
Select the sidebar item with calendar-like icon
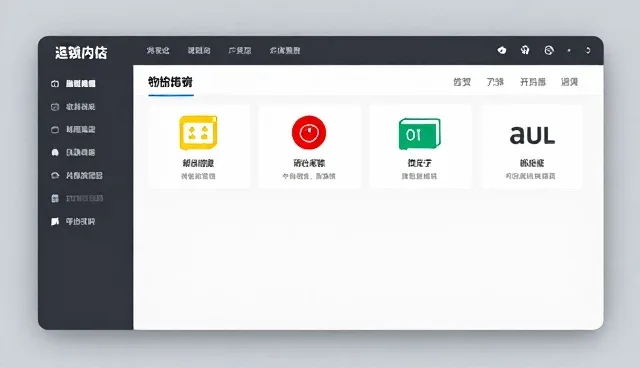coord(73,107)
